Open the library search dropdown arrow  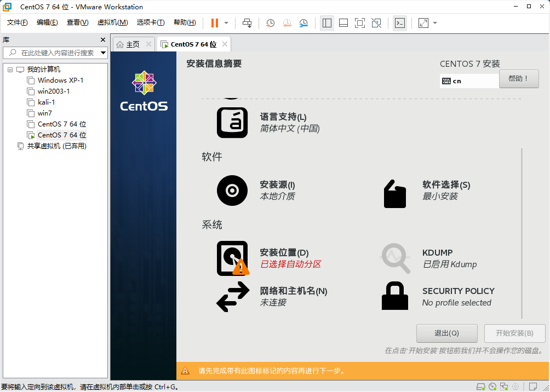pyautogui.click(x=103, y=53)
